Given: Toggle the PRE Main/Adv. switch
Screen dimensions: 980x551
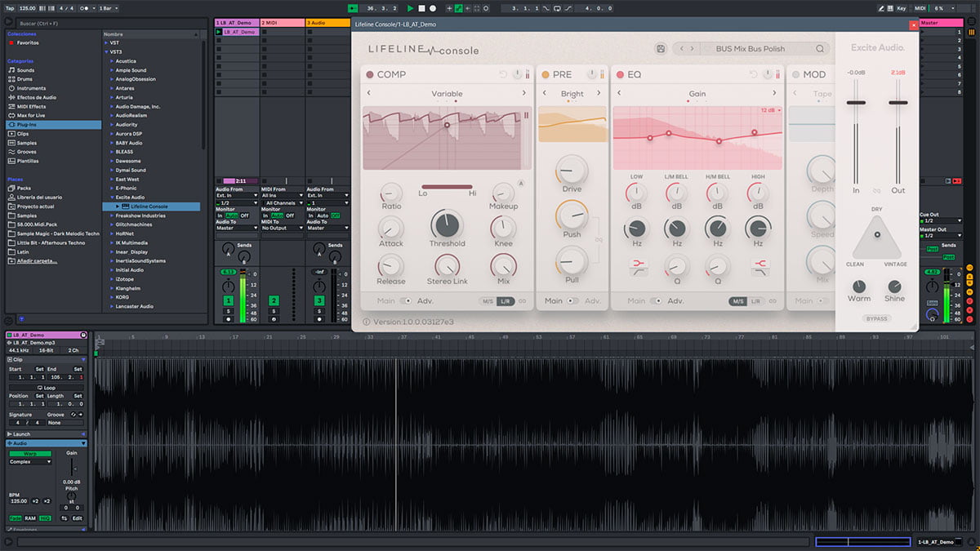Looking at the screenshot, I should (x=573, y=301).
